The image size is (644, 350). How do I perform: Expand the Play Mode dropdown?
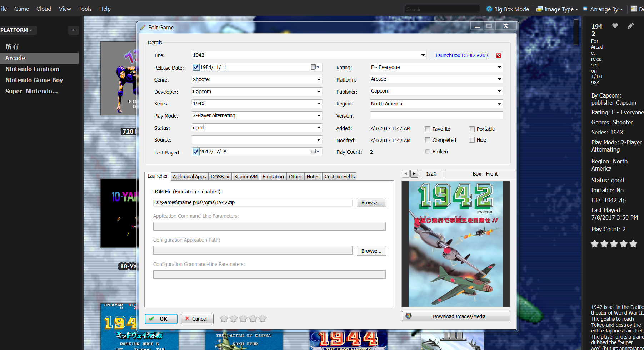coord(319,115)
